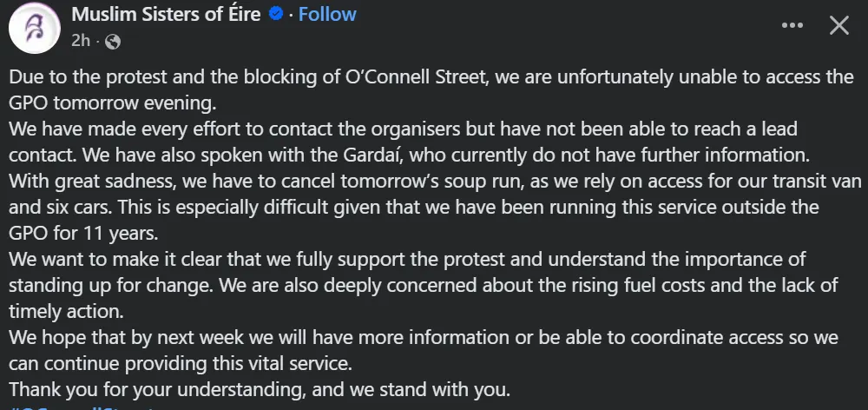Follow the Muslim Sisters of Éire page
868x410 pixels.
[x=327, y=15]
